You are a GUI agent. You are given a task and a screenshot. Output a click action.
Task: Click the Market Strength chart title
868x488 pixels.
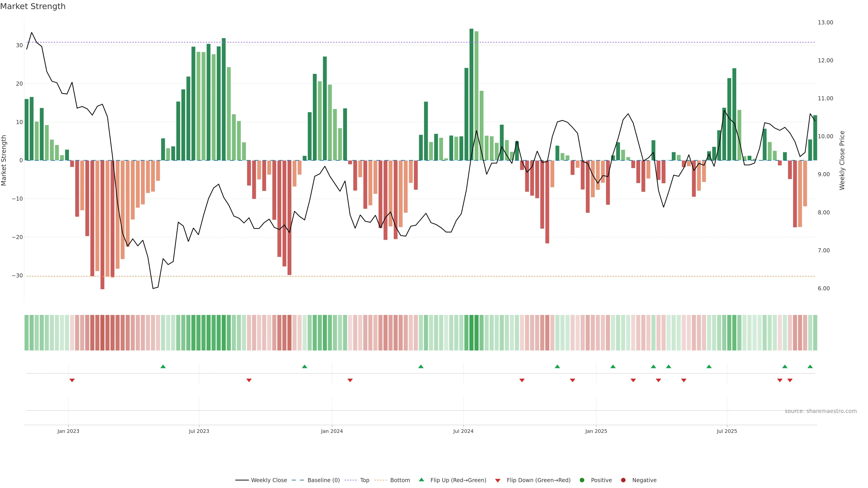pyautogui.click(x=33, y=6)
